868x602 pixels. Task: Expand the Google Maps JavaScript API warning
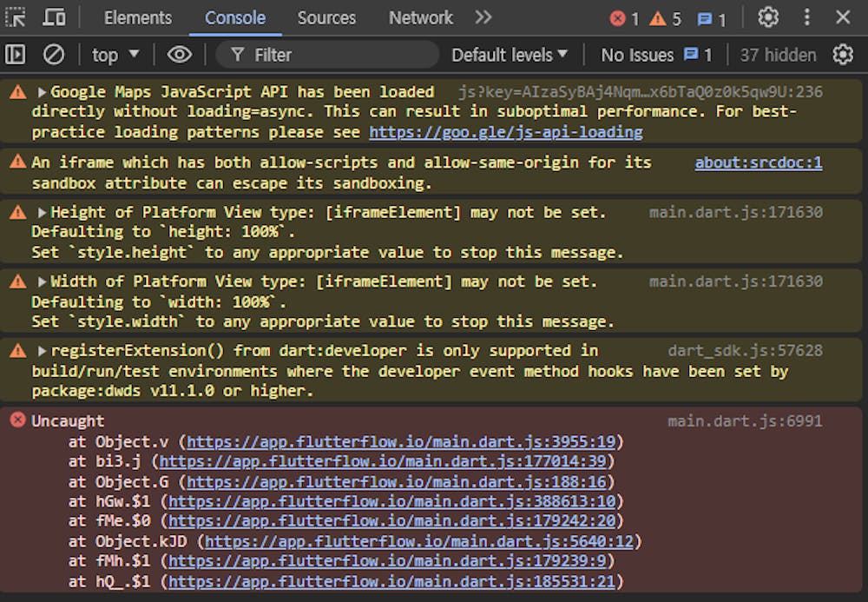(42, 92)
